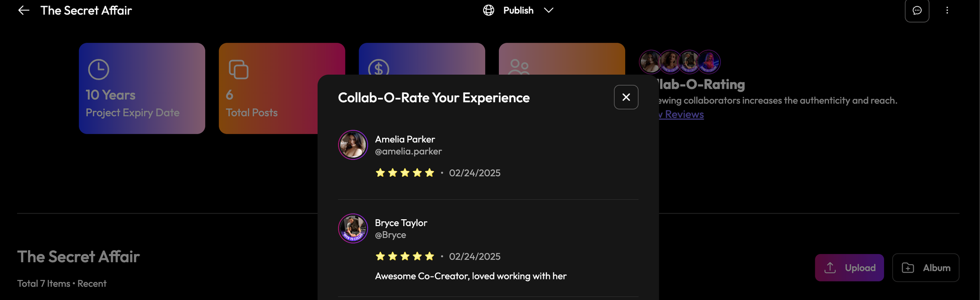Click the Album button
Viewport: 980px width, 300px height.
[x=925, y=268]
